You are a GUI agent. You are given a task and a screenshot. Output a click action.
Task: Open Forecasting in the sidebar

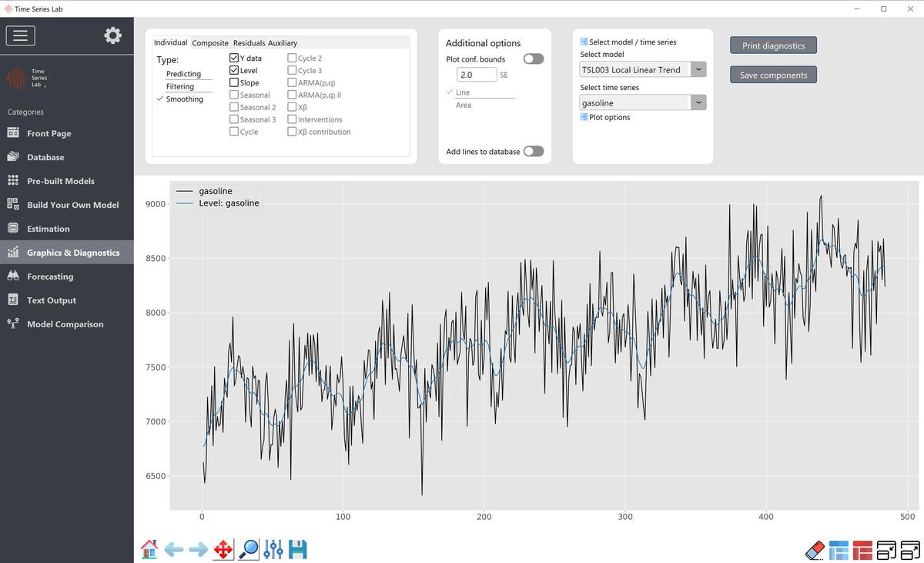coord(50,276)
